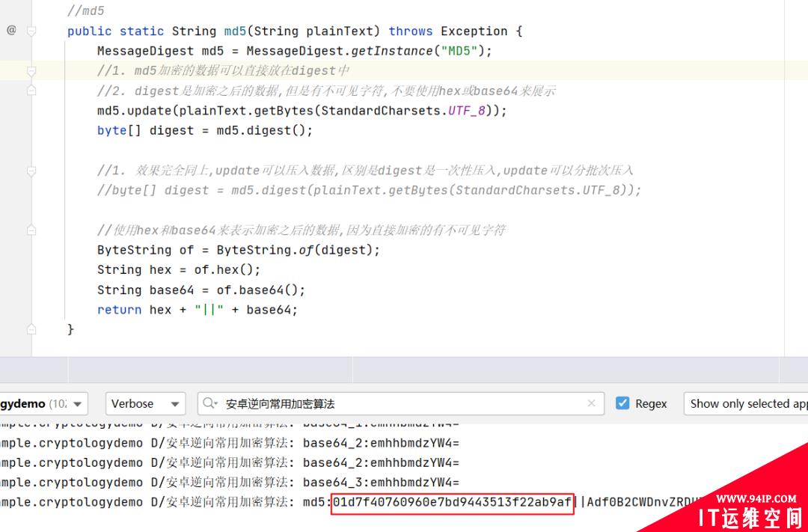
Task: Collapse fold marker at comment '//1. 效果完全同上'
Action: pos(31,171)
